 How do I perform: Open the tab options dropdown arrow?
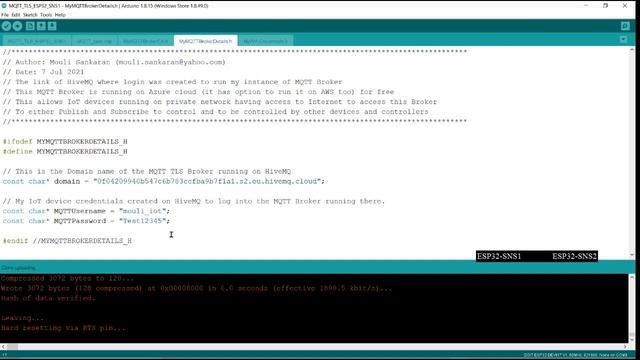coord(623,40)
